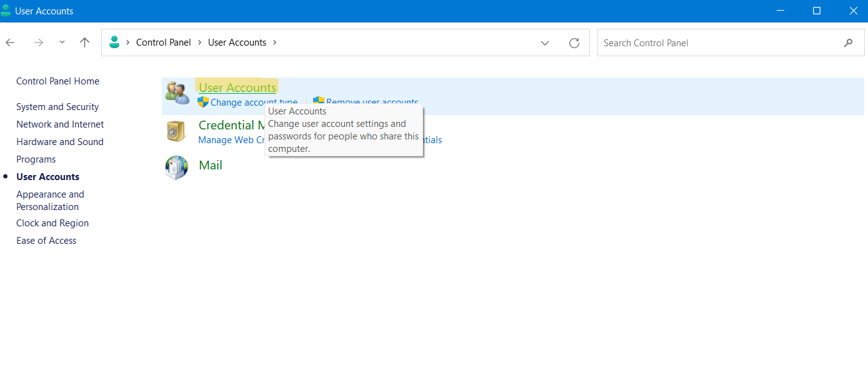The width and height of the screenshot is (868, 392).
Task: Click the search magnifier icon
Action: [x=848, y=43]
